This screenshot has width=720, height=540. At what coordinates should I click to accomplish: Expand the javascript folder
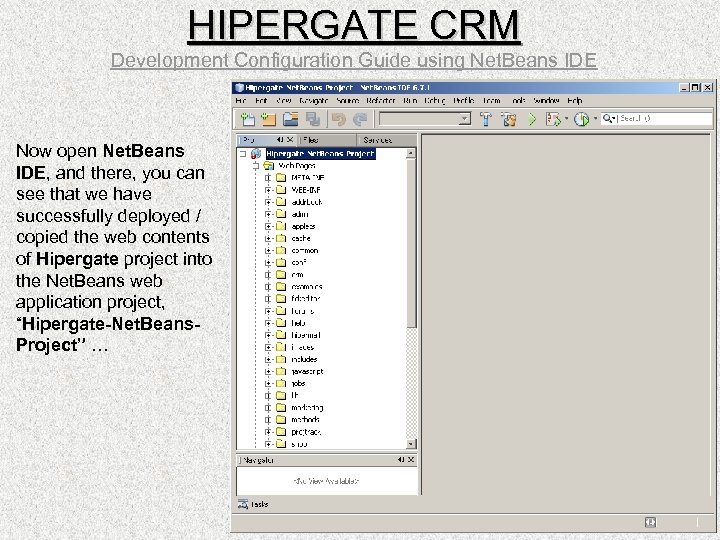tap(269, 371)
